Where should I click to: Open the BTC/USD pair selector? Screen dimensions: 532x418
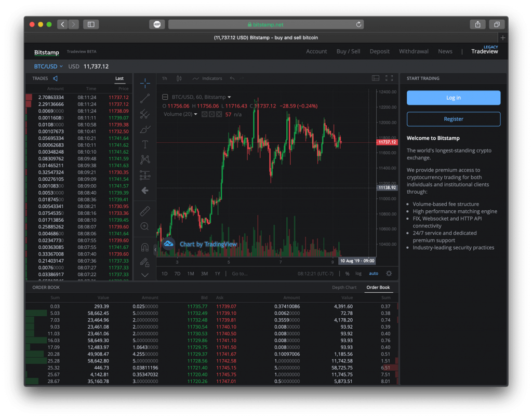pyautogui.click(x=48, y=66)
